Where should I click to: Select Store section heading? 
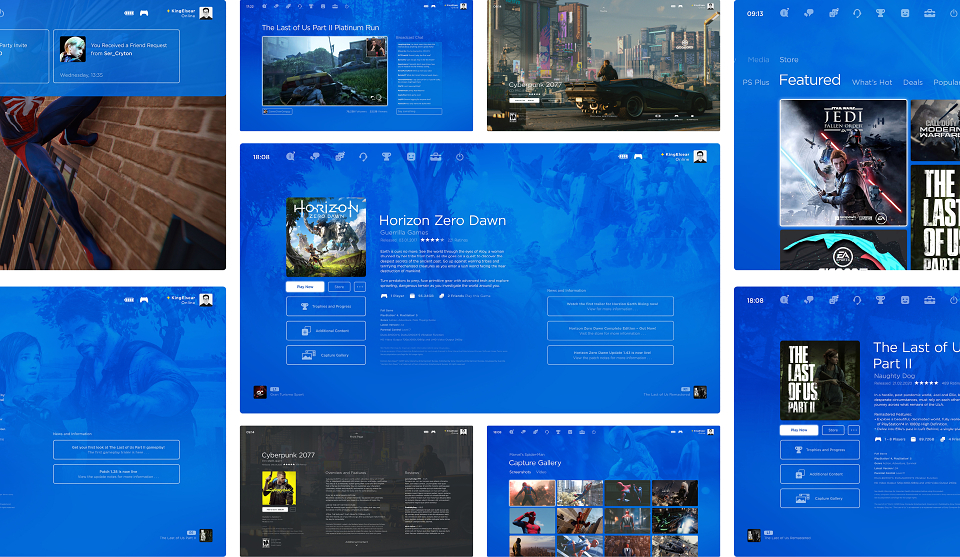point(789,59)
